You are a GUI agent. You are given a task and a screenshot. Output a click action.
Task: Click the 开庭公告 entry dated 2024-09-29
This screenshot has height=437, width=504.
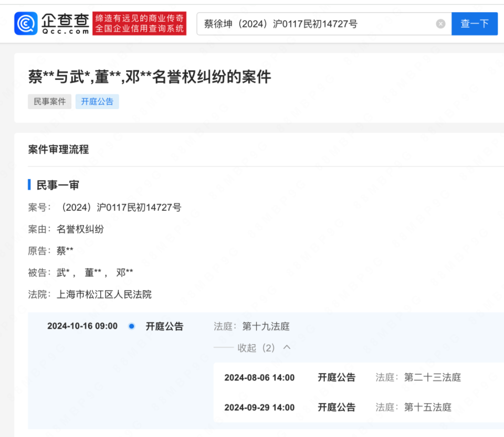click(337, 408)
